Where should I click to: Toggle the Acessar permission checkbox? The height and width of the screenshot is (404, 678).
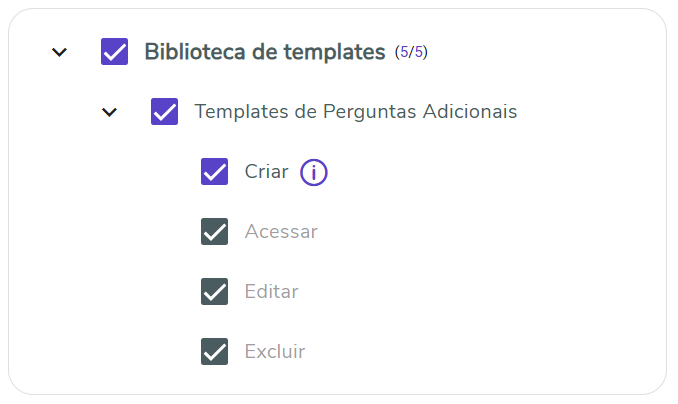(x=215, y=232)
